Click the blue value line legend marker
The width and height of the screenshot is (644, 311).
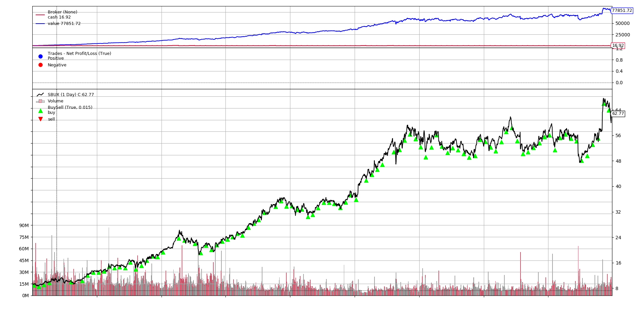click(x=40, y=24)
